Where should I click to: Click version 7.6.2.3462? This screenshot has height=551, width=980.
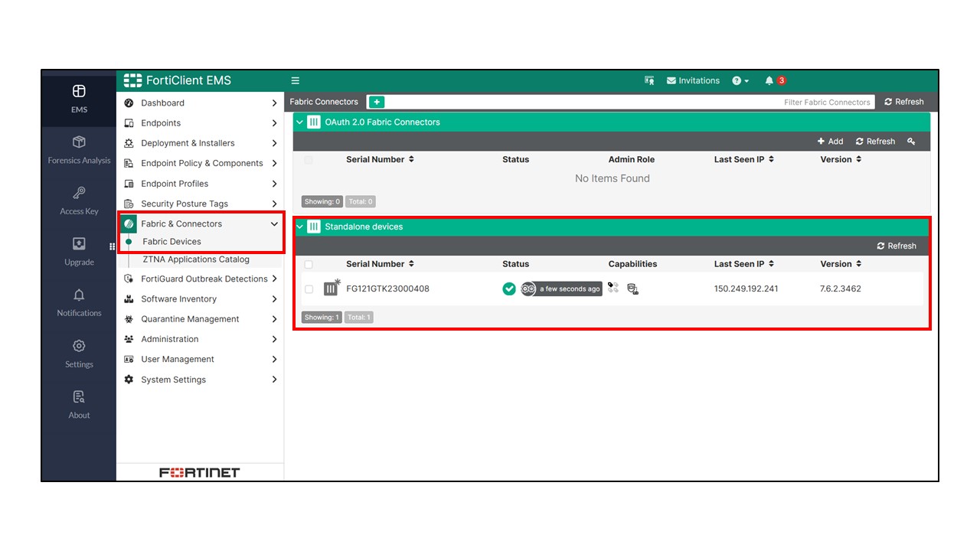[x=841, y=289]
